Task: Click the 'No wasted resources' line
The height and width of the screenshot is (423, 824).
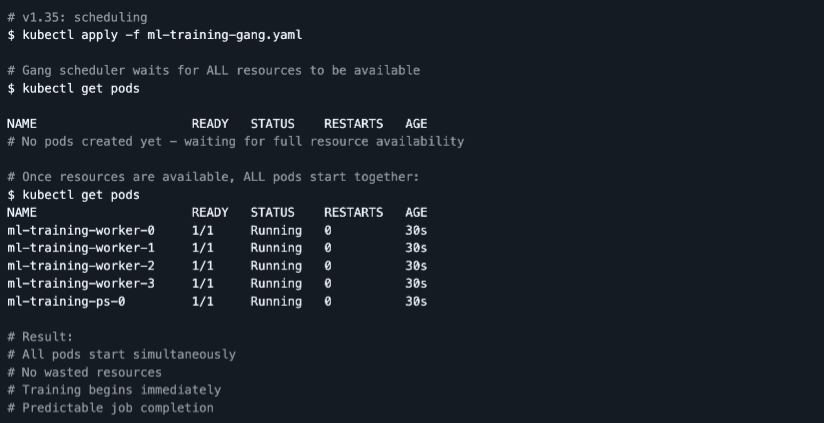Action: pos(84,372)
